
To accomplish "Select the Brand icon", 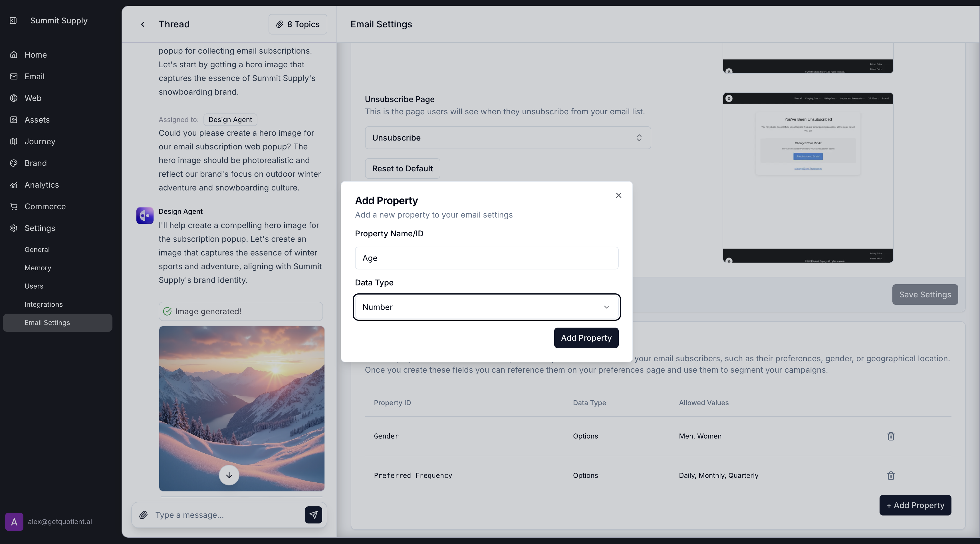I will click(14, 163).
